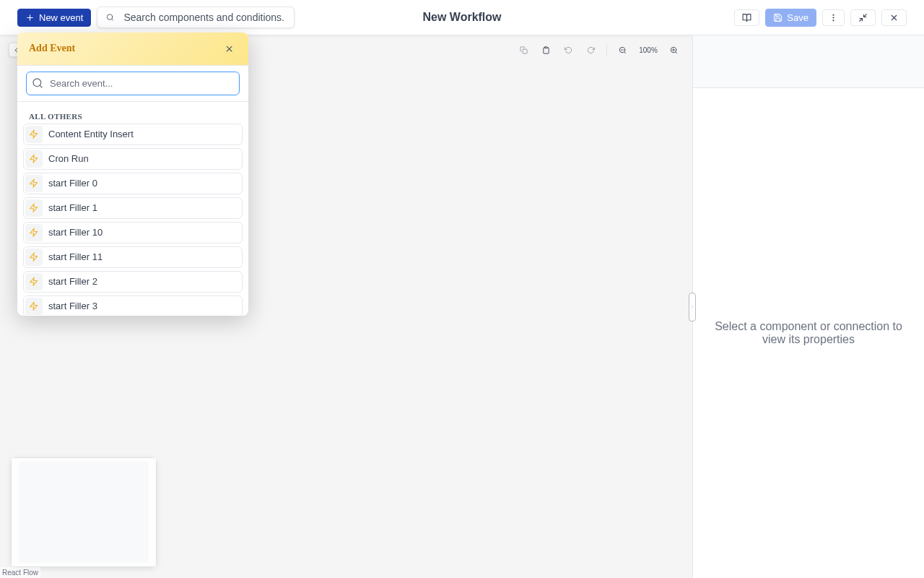The width and height of the screenshot is (924, 578).
Task: Click the lightning icon beside Cron Run
Action: coord(34,158)
